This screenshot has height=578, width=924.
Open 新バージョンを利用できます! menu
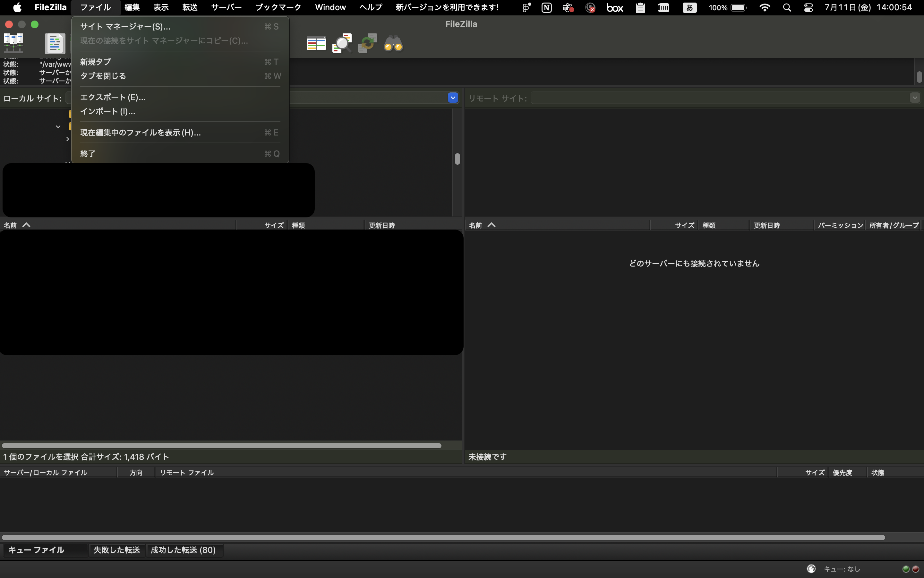447,7
